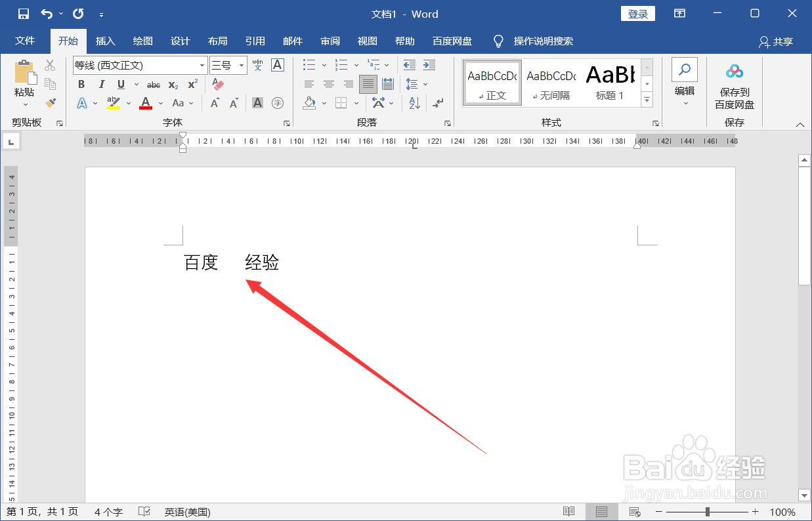
Task: Switch to the 审阅 tab
Action: (x=330, y=41)
